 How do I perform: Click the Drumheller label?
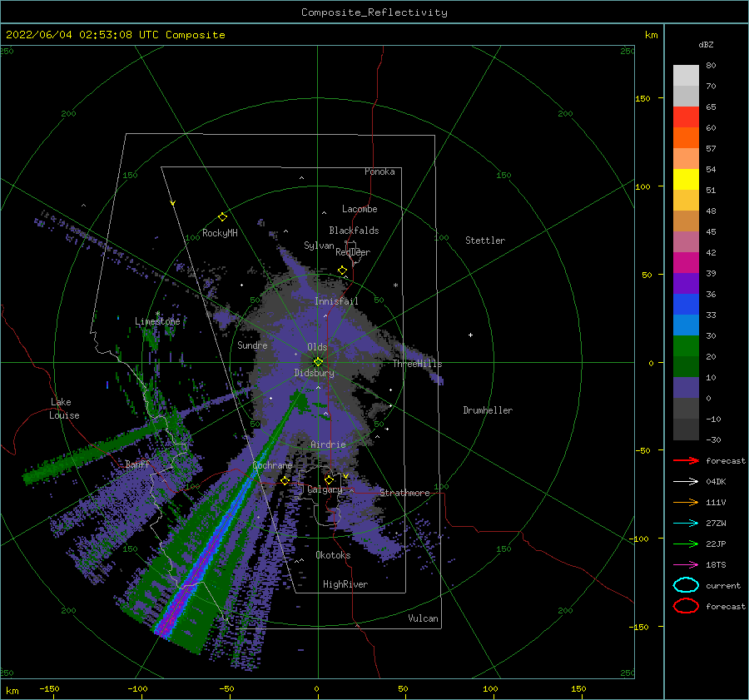coord(488,410)
